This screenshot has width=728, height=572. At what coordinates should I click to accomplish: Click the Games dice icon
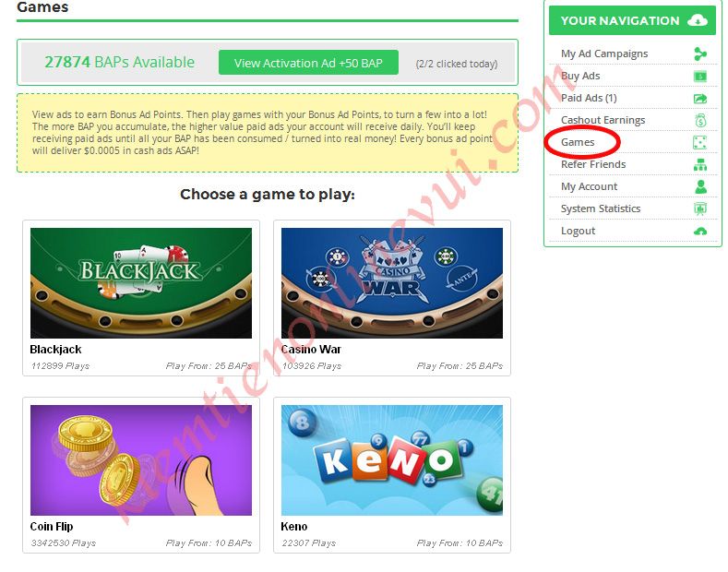click(699, 142)
